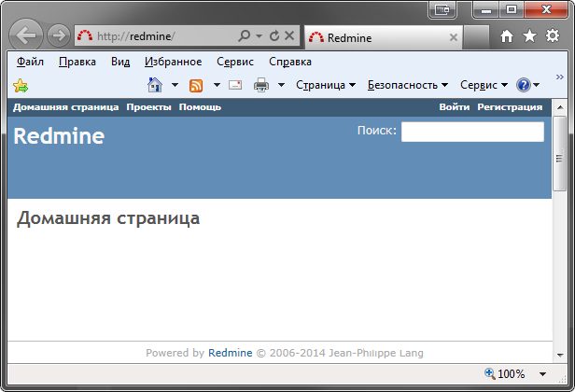Screen dimensions: 575x392
Task: Expand the Print options dropdown arrow
Action: [281, 85]
